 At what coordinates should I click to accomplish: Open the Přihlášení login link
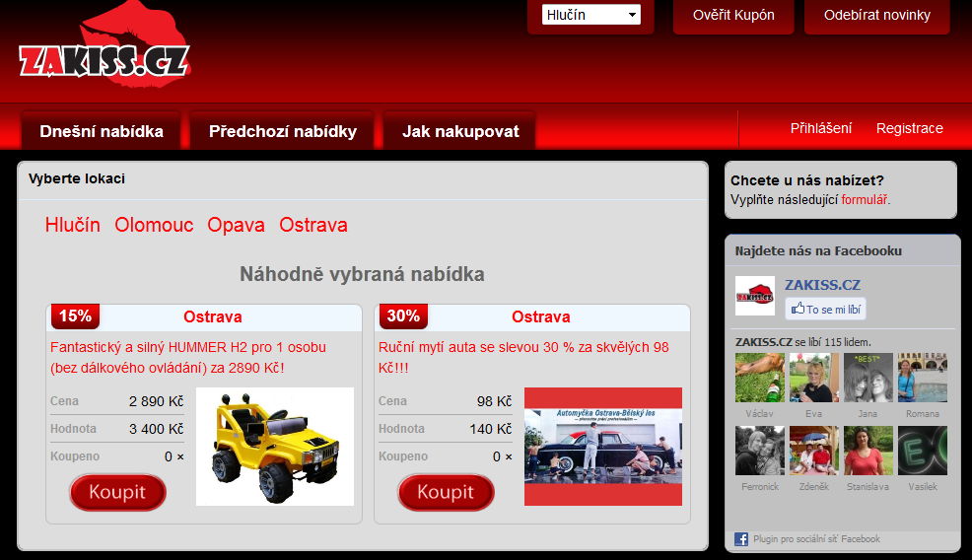(x=821, y=128)
